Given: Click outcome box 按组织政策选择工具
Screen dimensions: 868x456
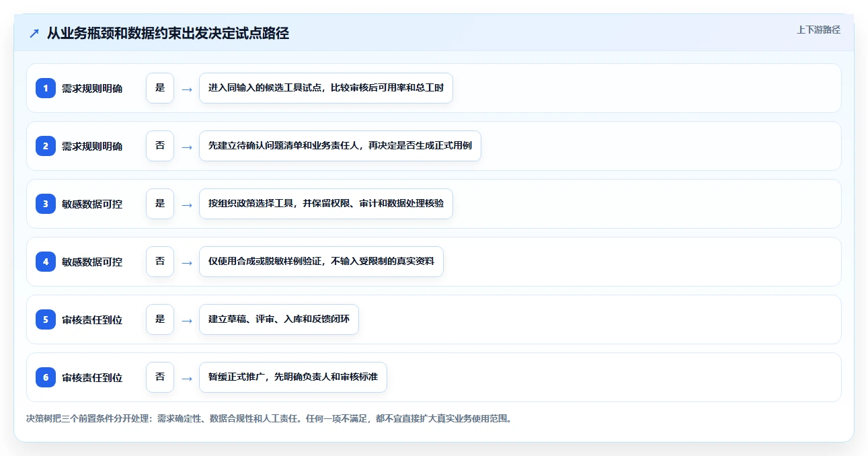Looking at the screenshot, I should pos(326,204).
